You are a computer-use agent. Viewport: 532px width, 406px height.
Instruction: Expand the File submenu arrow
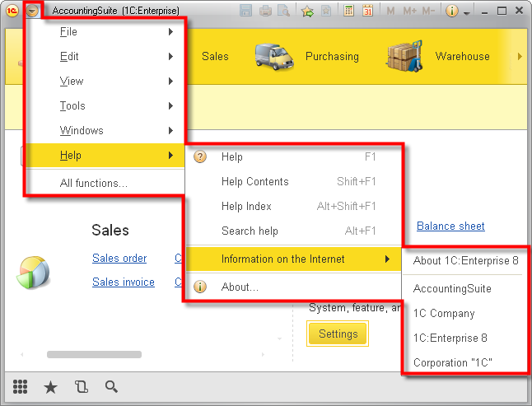coord(170,31)
